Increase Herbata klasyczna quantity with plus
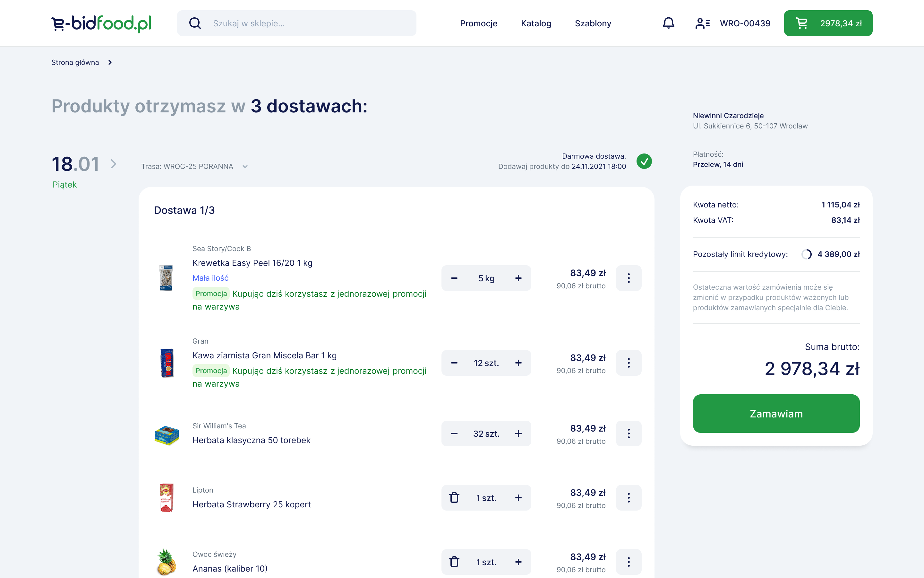The width and height of the screenshot is (924, 578). tap(518, 433)
